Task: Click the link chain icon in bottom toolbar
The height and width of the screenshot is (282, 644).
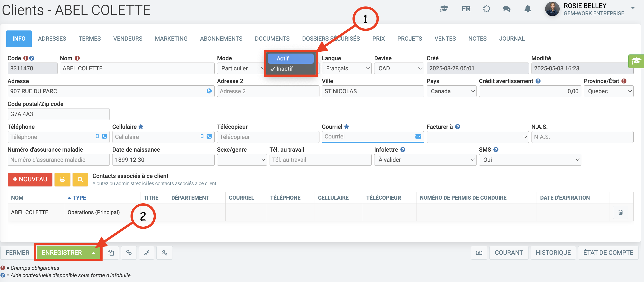Action: [x=129, y=253]
